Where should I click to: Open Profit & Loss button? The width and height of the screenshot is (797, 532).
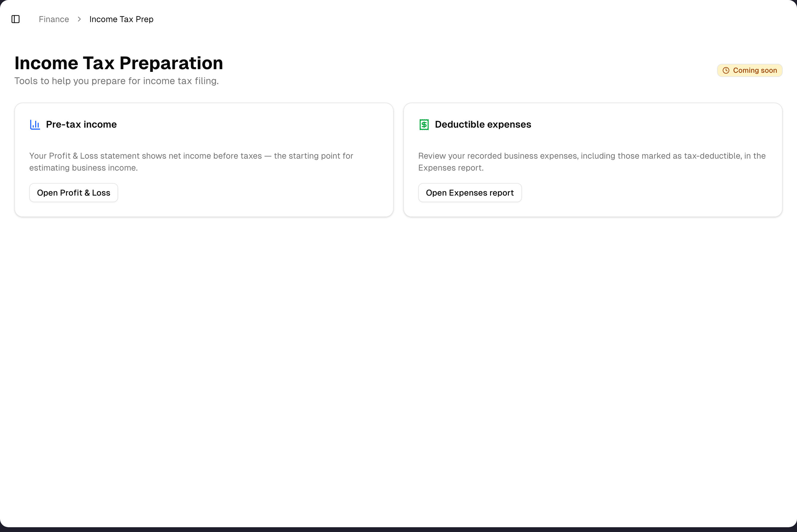[x=74, y=193]
